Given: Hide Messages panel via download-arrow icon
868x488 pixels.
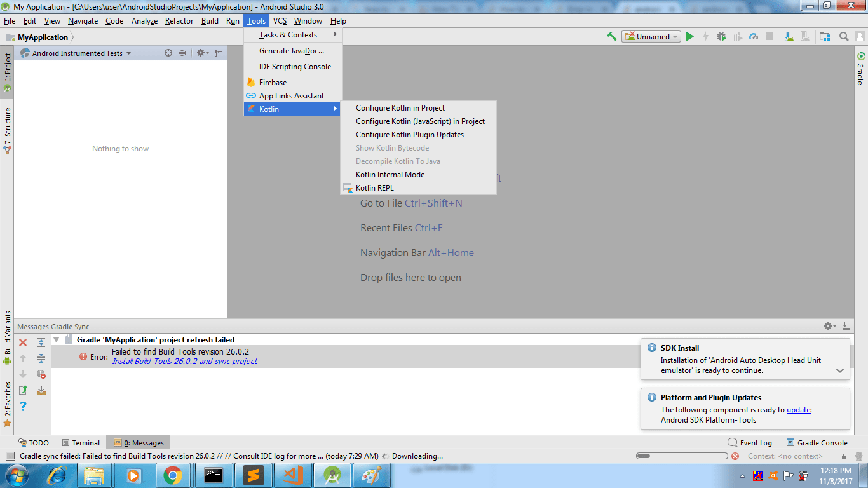Looking at the screenshot, I should (846, 326).
